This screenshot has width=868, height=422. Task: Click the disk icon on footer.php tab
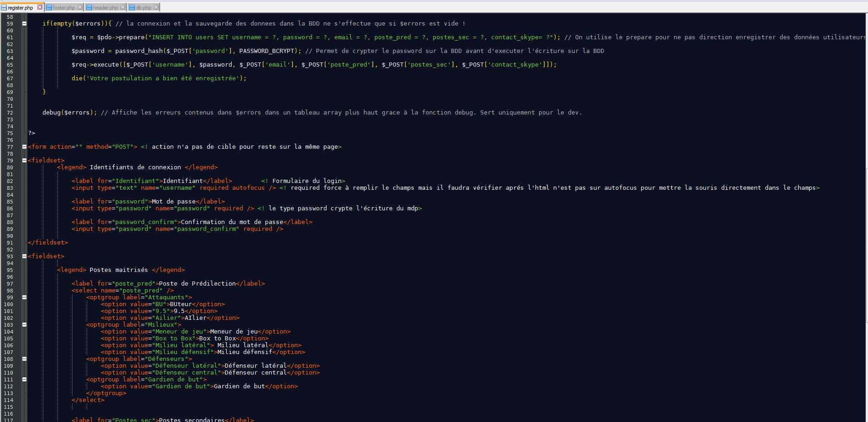click(50, 7)
